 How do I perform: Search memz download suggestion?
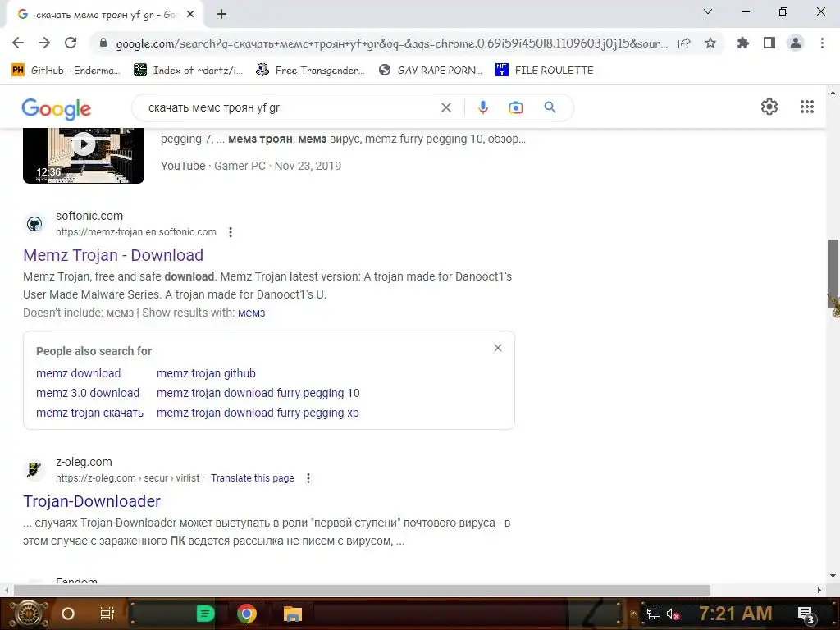coord(78,373)
